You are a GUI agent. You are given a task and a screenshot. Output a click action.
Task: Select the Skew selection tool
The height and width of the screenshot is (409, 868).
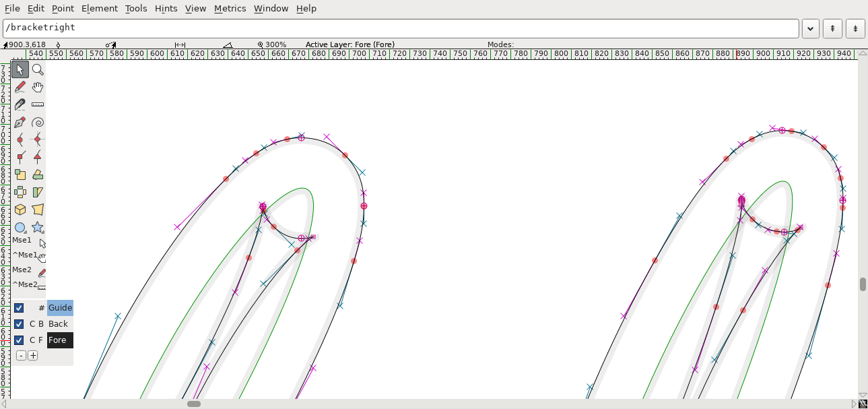tap(38, 192)
